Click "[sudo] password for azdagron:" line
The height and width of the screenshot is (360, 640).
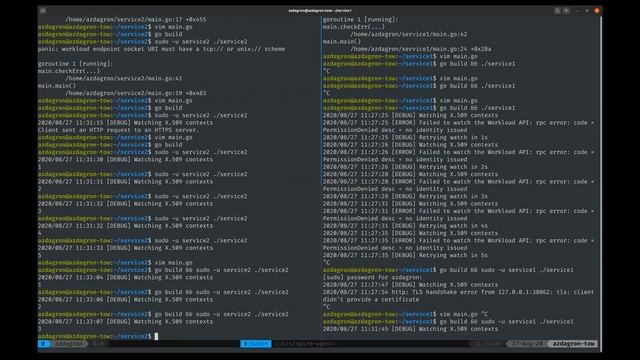(373, 277)
